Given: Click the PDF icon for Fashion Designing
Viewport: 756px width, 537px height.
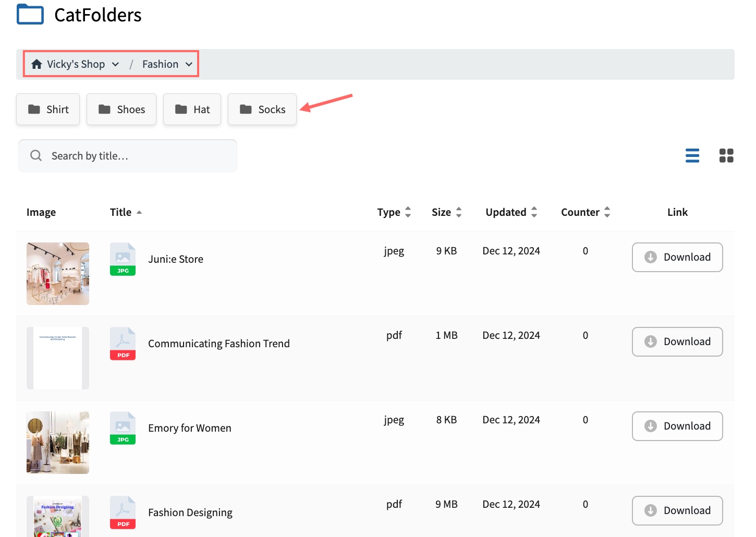Looking at the screenshot, I should tap(123, 512).
